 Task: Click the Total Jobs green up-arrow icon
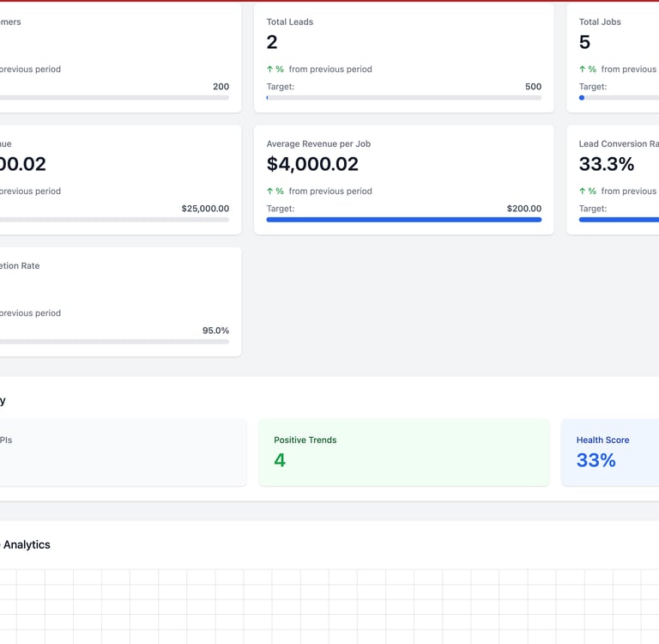(x=583, y=70)
